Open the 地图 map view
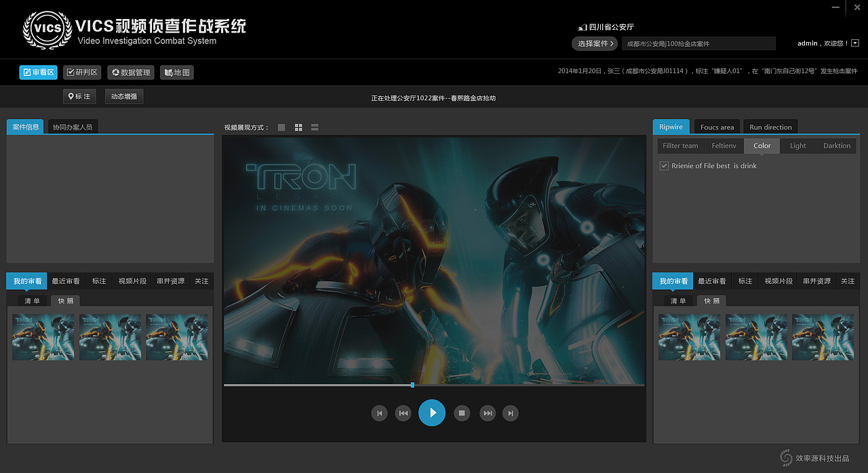 coord(177,73)
